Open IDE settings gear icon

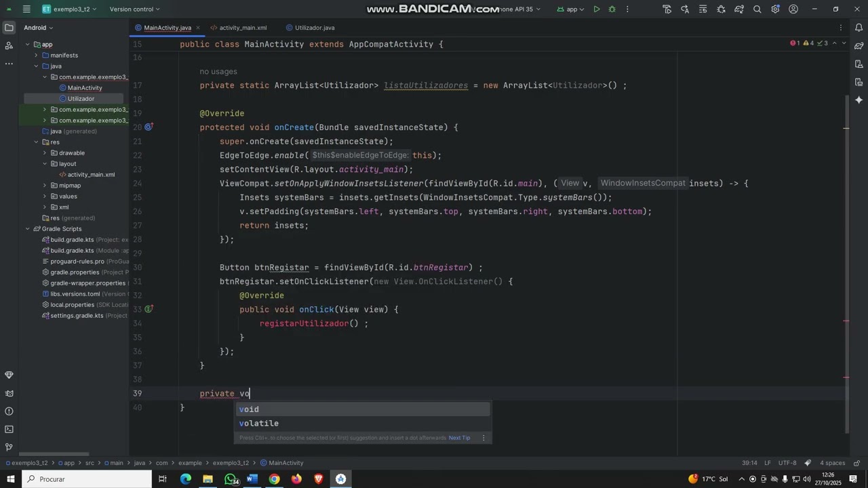click(x=775, y=9)
